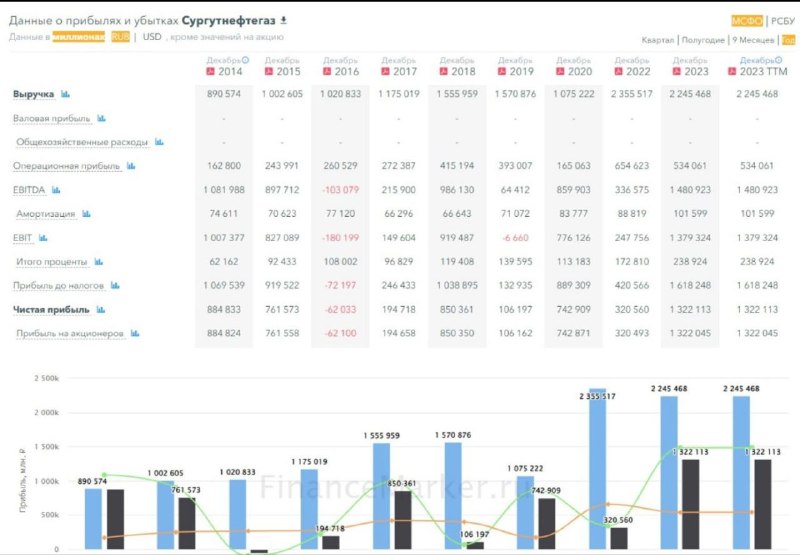Click the blue bar labeled 2 355 517
Screen dimensions: 800x555
tap(598, 469)
